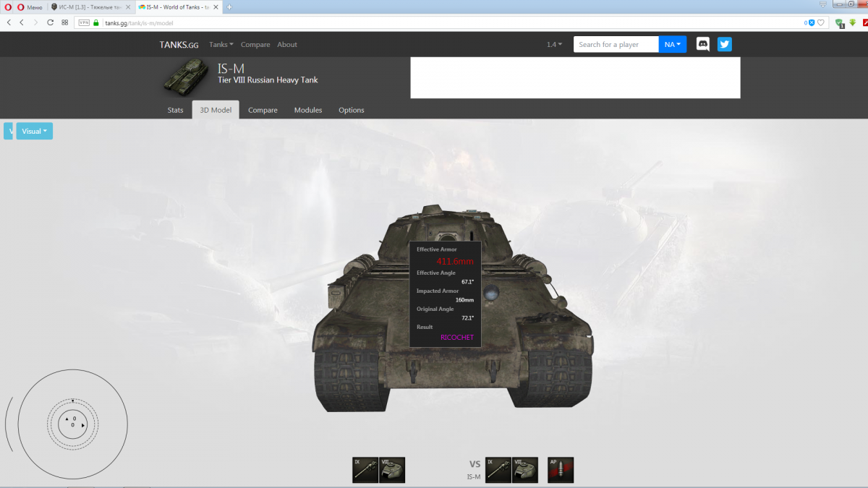Click the TANKS.GG site logo

coord(179,44)
